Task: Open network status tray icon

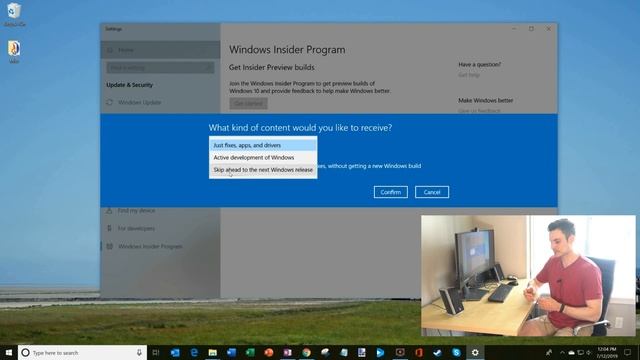Action: tap(580, 353)
